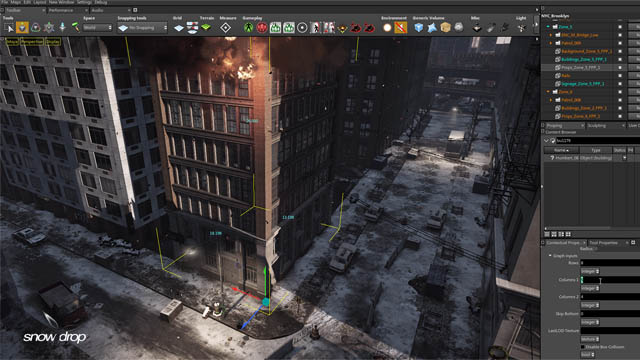Switch to the Performance tab
Screen dimensions: 640x360
click(x=61, y=10)
